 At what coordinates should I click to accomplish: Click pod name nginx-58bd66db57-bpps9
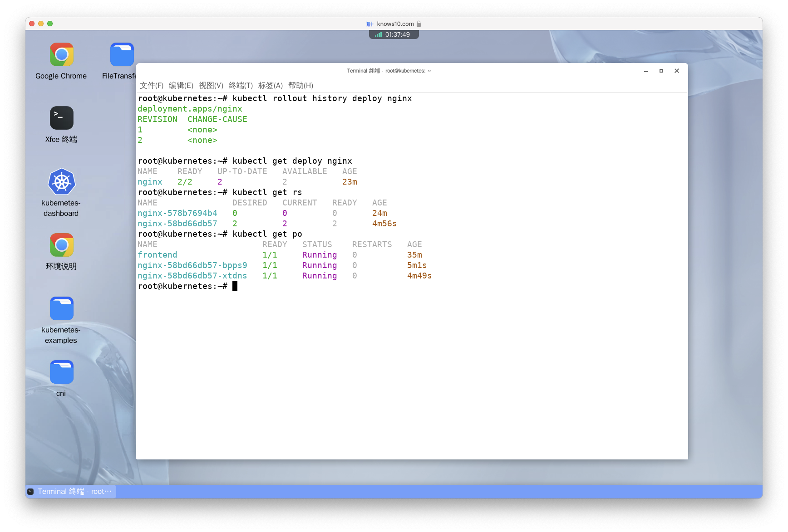(192, 265)
